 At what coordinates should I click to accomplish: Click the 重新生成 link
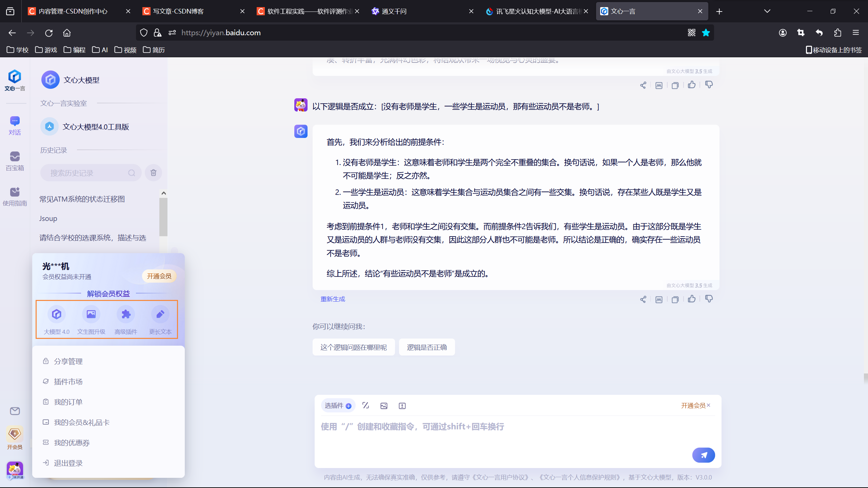pyautogui.click(x=333, y=299)
